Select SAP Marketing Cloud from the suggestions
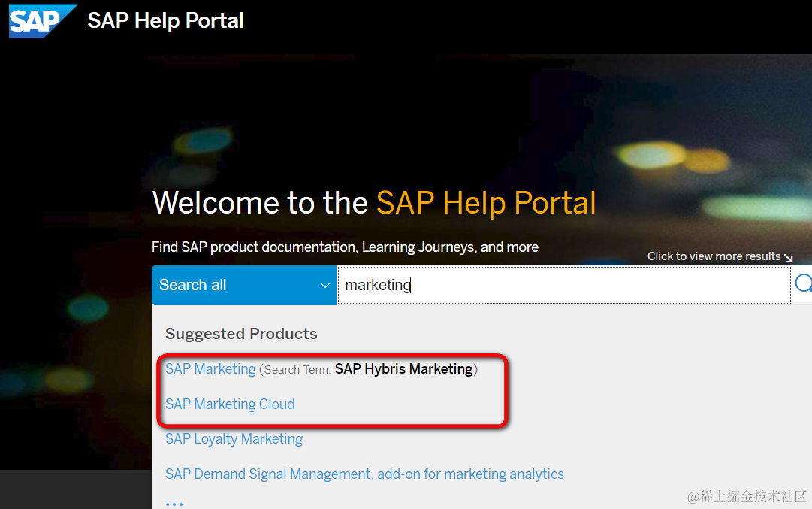Image resolution: width=812 pixels, height=509 pixels. (230, 404)
